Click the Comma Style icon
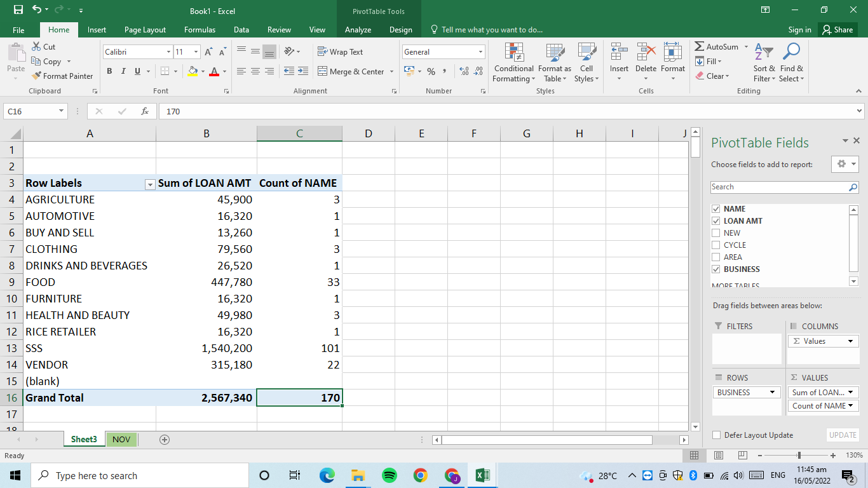Image resolution: width=868 pixels, height=488 pixels. tap(445, 71)
